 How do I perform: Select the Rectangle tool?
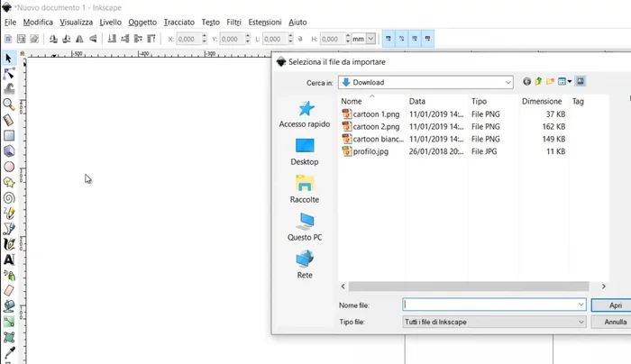tap(9, 135)
